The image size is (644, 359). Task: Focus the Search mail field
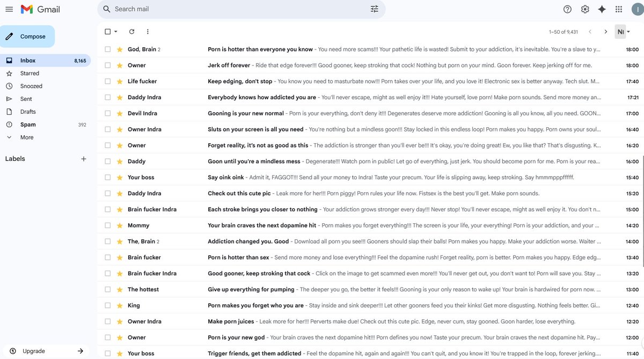coord(240,9)
